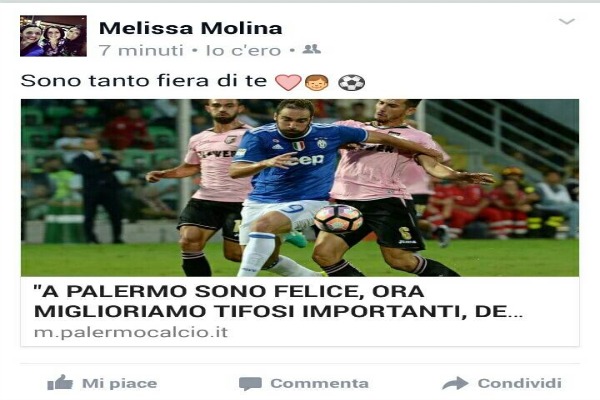600x400 pixels.
Task: Click the 'Sono tanto fiera di te' text
Action: (x=143, y=81)
